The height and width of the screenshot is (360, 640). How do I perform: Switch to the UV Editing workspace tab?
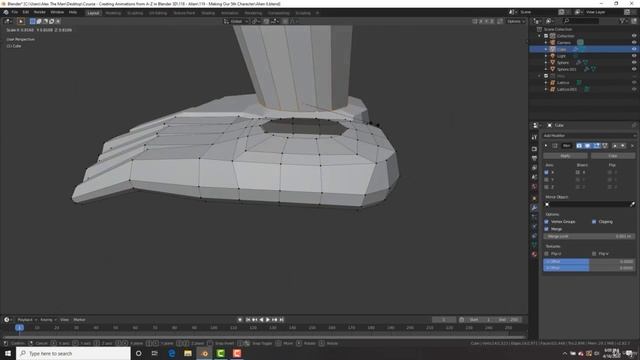pos(158,13)
